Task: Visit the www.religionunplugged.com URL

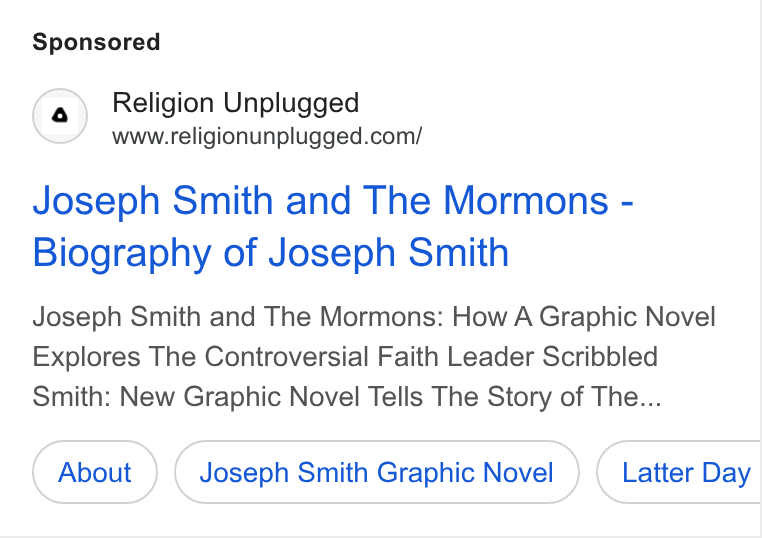Action: [x=267, y=136]
